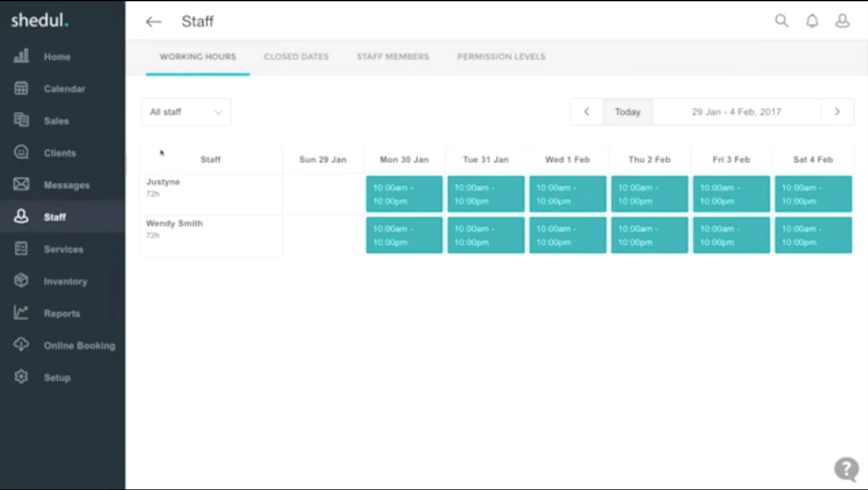Click the account profile icon
868x490 pixels.
(x=842, y=20)
